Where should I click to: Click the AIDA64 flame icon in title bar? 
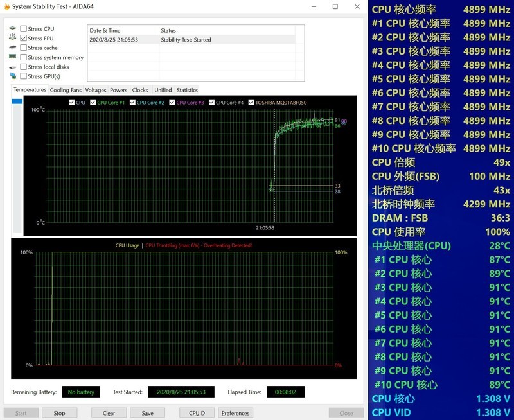click(x=6, y=6)
